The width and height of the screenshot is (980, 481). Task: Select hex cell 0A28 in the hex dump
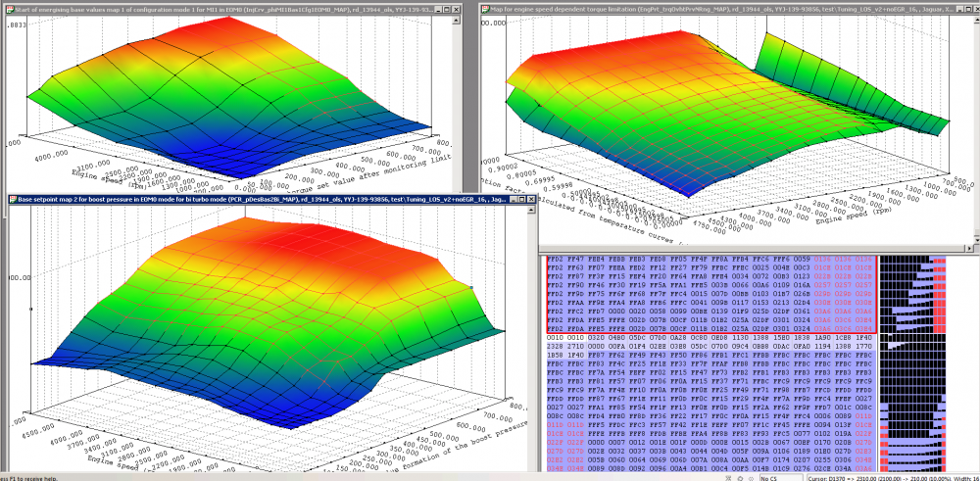[678, 337]
